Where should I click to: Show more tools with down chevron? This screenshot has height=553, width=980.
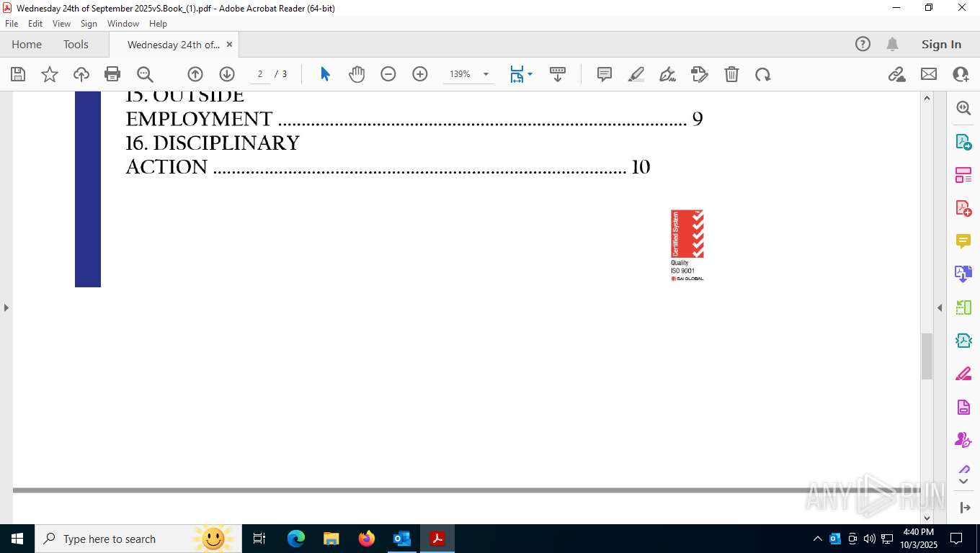(x=963, y=480)
